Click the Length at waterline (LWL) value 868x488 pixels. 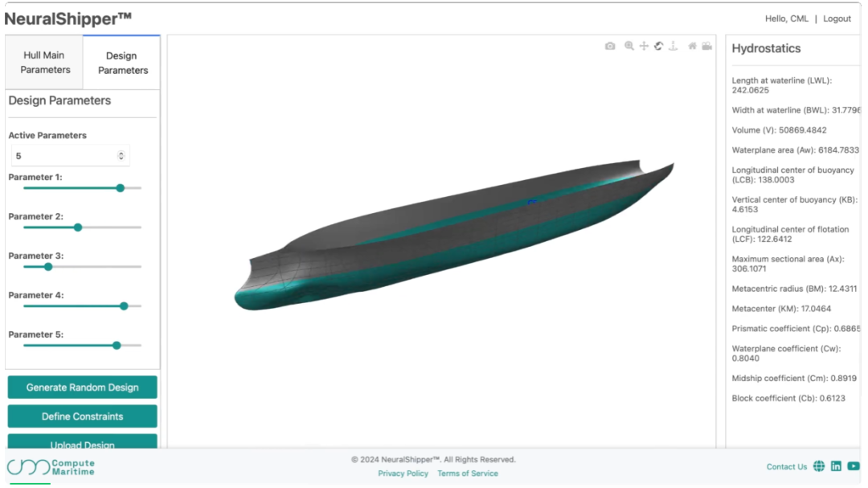[x=750, y=90]
